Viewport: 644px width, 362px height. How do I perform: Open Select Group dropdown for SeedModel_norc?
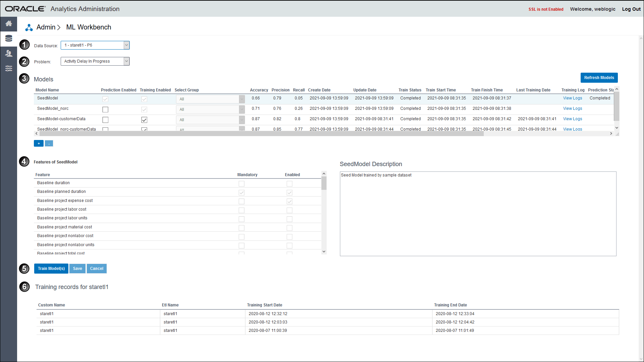click(210, 110)
